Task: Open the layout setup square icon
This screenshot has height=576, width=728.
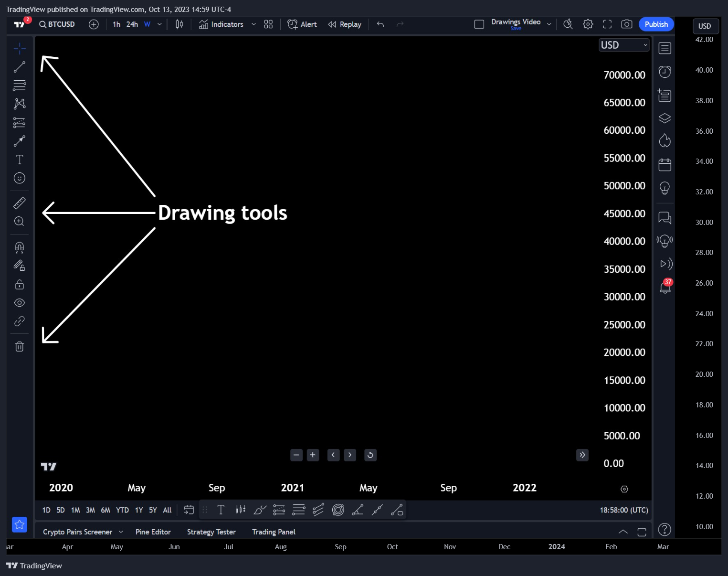Action: pyautogui.click(x=479, y=24)
